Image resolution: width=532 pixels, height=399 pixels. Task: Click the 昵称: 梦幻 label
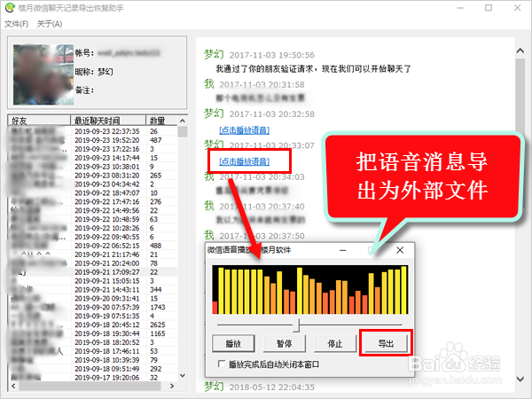[94, 72]
